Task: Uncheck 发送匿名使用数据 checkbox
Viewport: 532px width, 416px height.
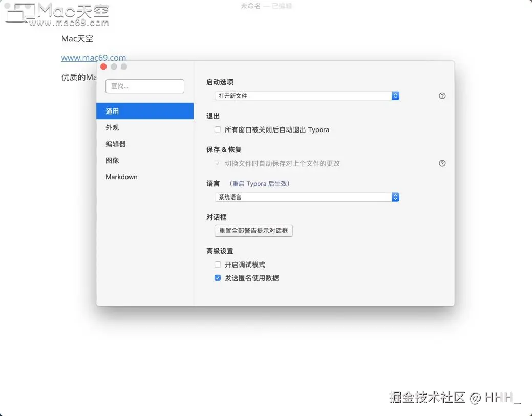Action: (x=218, y=278)
